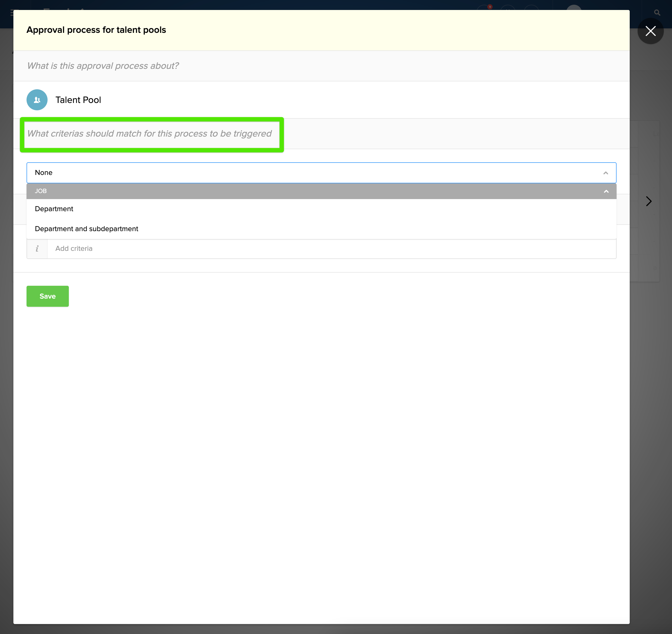Screen dimensions: 672x634
Task: Collapse the JOB group with its chevron
Action: tap(606, 191)
